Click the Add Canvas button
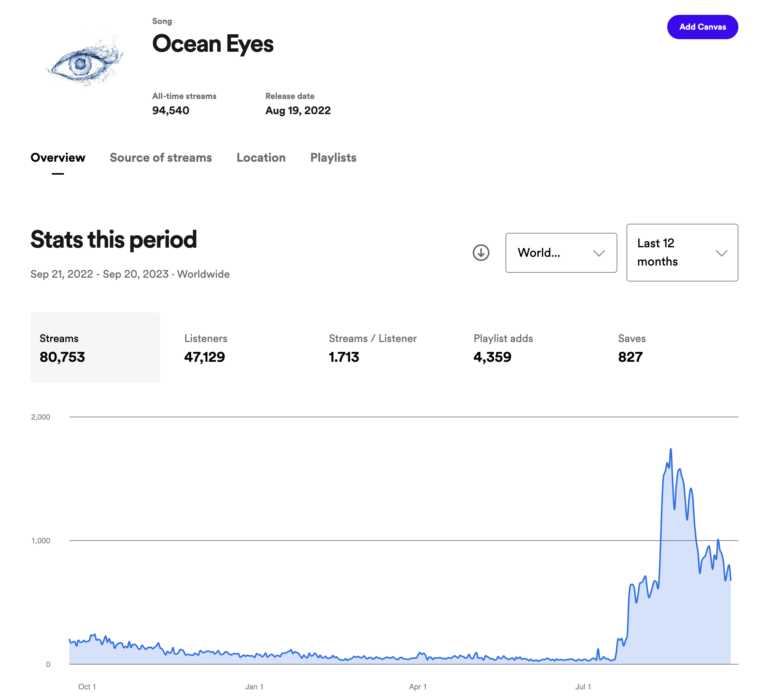The width and height of the screenshot is (762, 700). coord(702,27)
